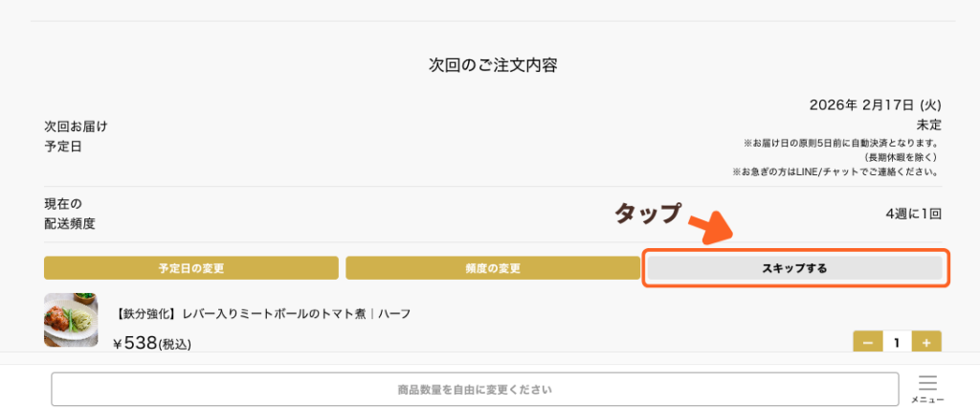The height and width of the screenshot is (409, 980).
Task: Increase meatball quantity with plus button
Action: click(926, 343)
